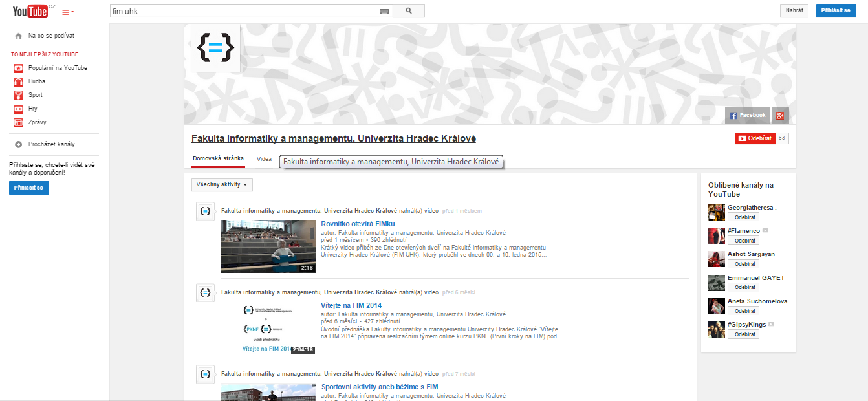The image size is (868, 401).
Task: Switch to Domovská stránka tab
Action: click(219, 158)
